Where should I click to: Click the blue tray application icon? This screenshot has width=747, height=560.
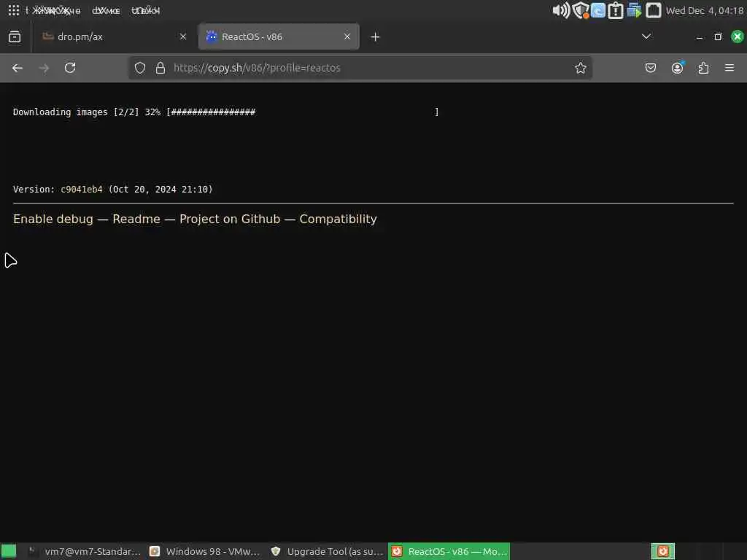pos(598,10)
